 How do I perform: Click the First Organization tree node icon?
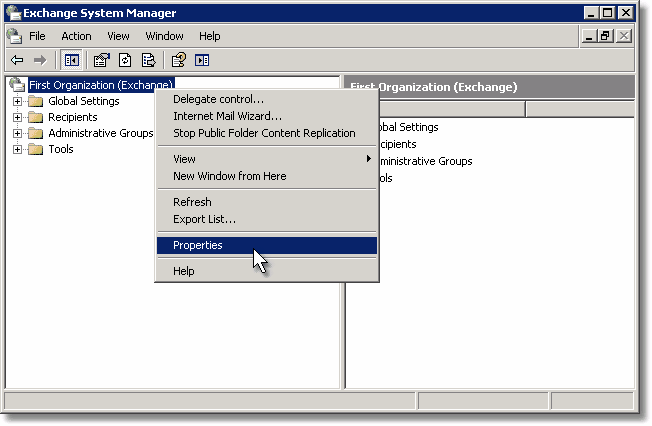pos(17,84)
